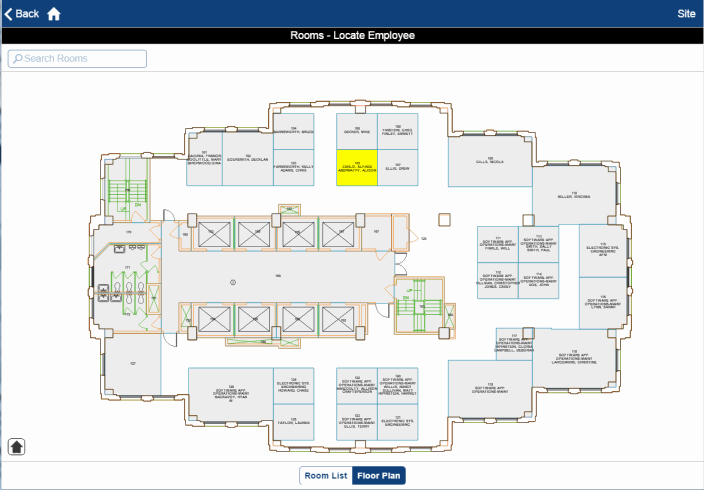
Task: Select room 102 Edgesmith, Declan
Action: (x=246, y=158)
